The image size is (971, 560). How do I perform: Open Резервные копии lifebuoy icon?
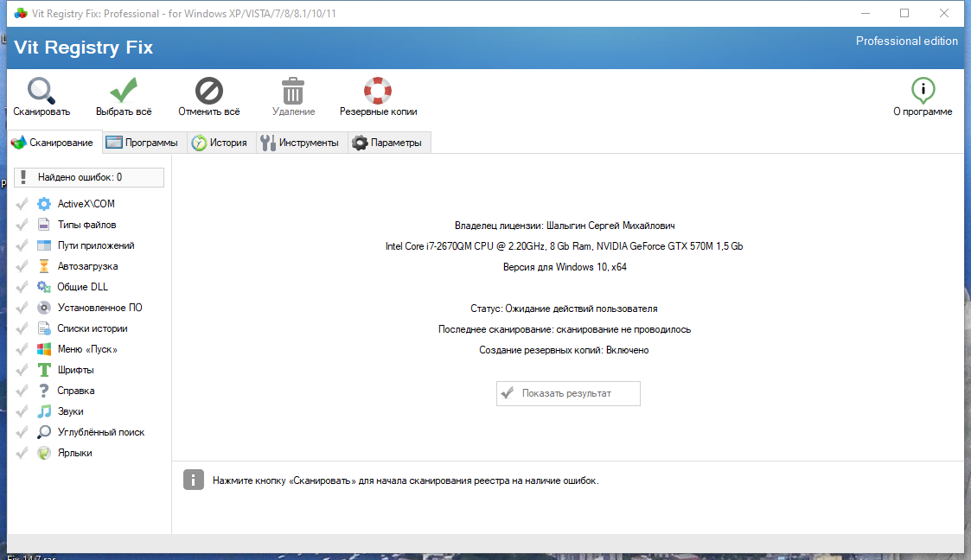click(378, 91)
